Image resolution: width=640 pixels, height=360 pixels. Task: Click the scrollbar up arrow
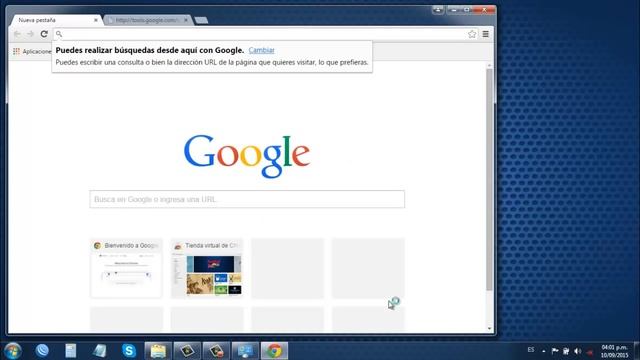[489, 65]
